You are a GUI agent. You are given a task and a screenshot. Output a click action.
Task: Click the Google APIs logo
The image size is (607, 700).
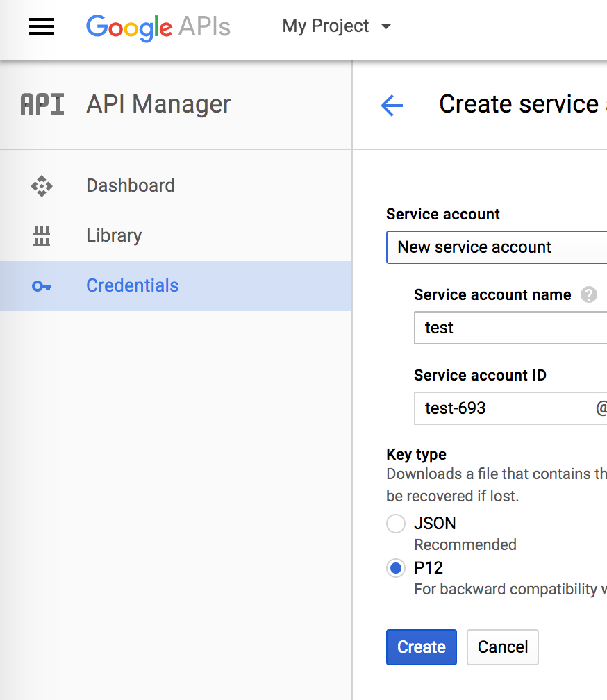point(158,27)
